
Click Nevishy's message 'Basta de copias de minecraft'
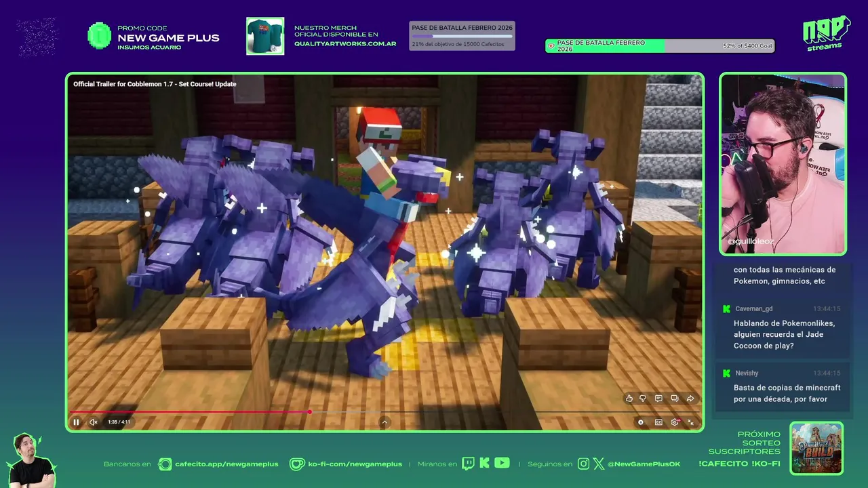[x=787, y=393]
